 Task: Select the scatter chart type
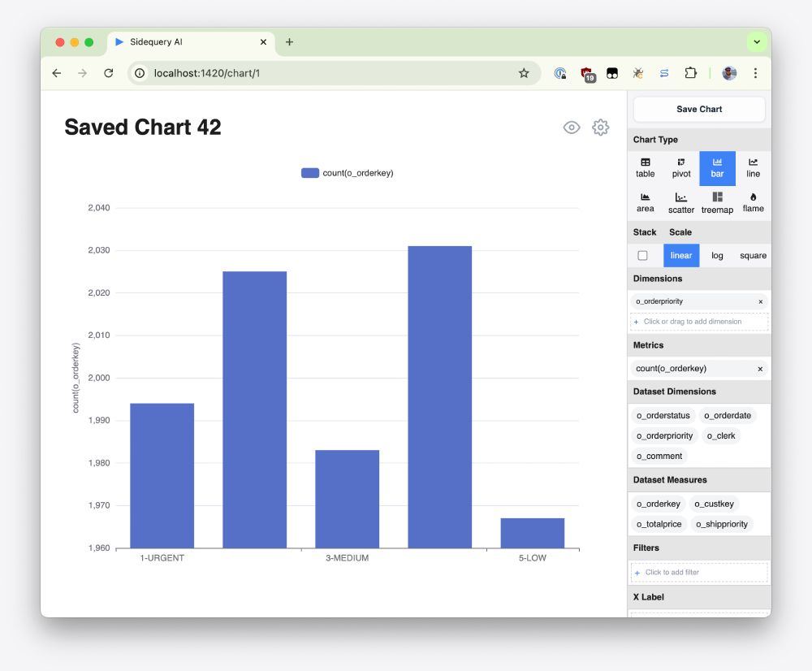(681, 203)
